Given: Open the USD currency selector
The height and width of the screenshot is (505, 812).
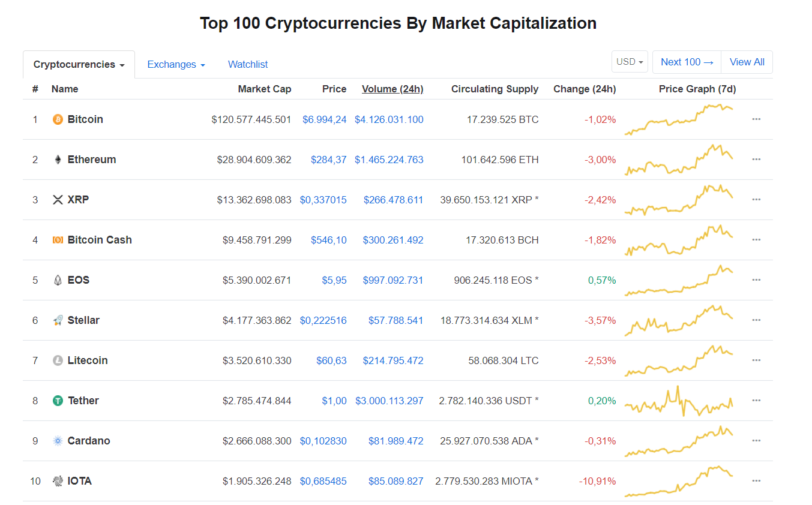Looking at the screenshot, I should (x=630, y=62).
